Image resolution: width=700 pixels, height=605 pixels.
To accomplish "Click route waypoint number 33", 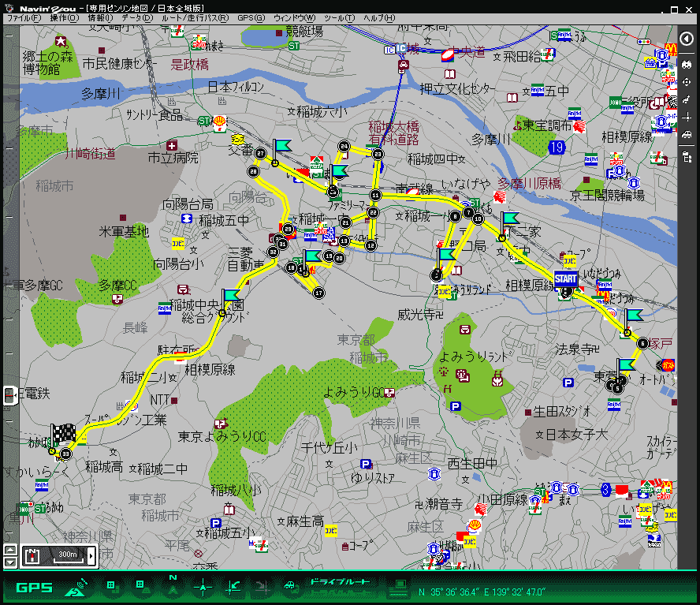I will [x=66, y=454].
